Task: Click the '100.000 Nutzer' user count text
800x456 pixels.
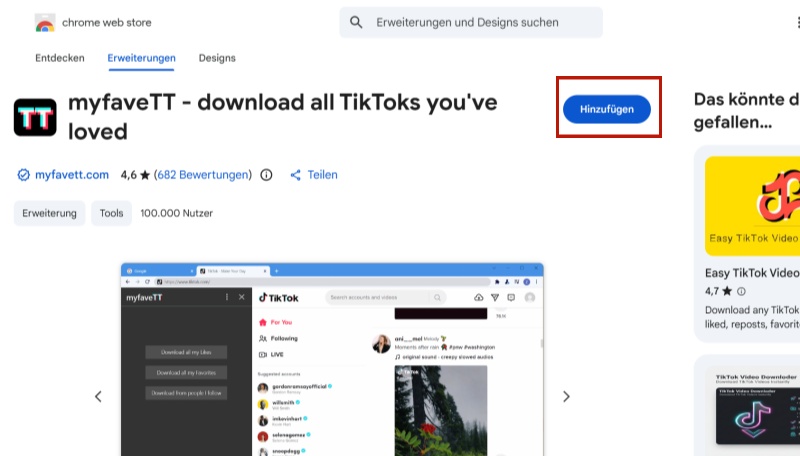Action: pyautogui.click(x=177, y=213)
